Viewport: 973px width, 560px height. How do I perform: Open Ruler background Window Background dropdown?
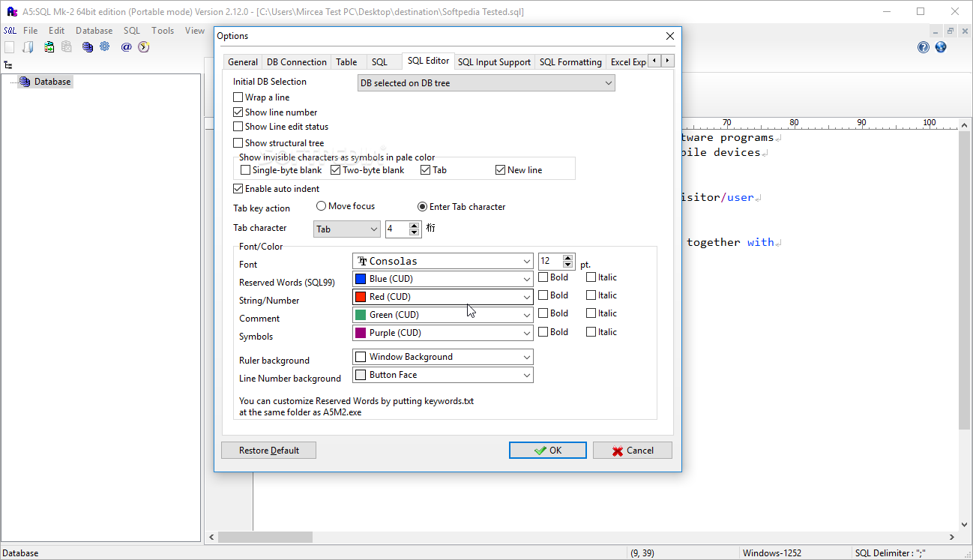[x=443, y=357]
